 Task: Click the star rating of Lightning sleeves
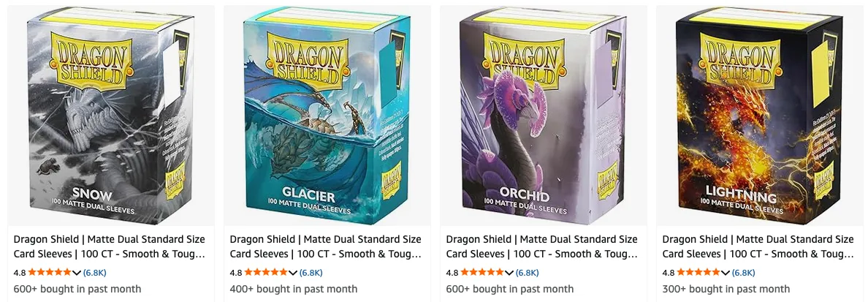[698, 273]
